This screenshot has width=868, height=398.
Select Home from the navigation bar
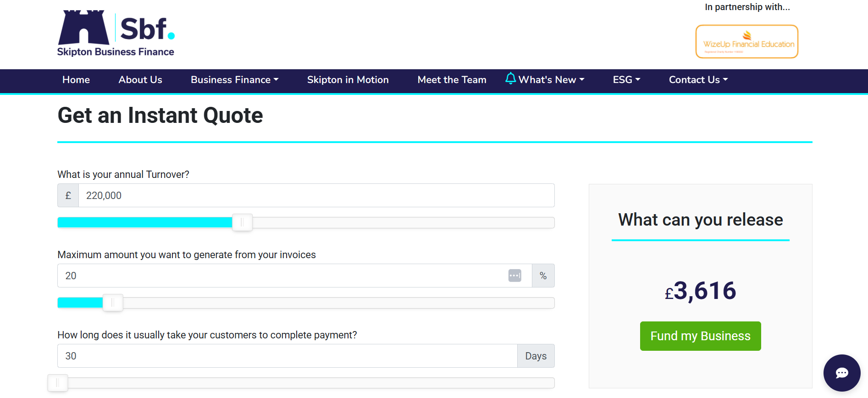(76, 80)
